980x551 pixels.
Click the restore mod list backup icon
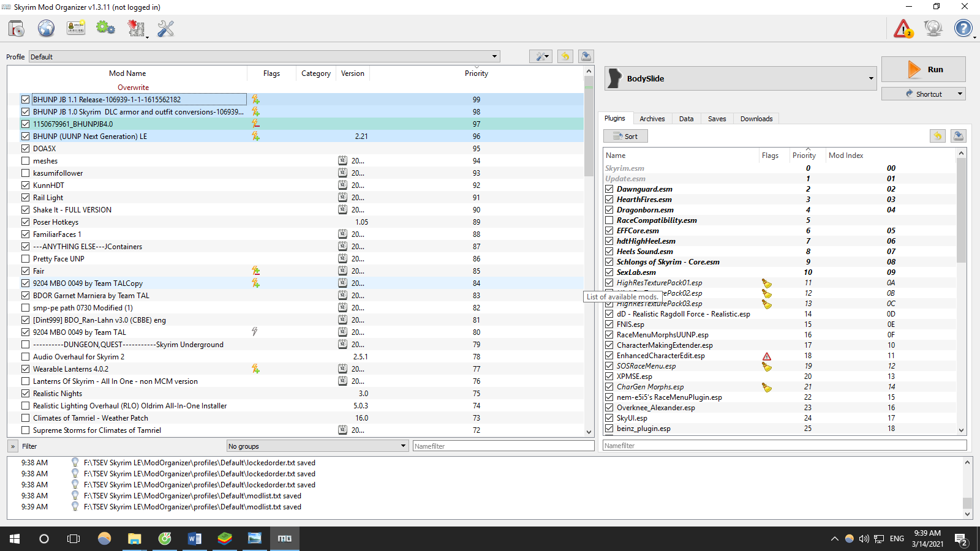(x=565, y=56)
